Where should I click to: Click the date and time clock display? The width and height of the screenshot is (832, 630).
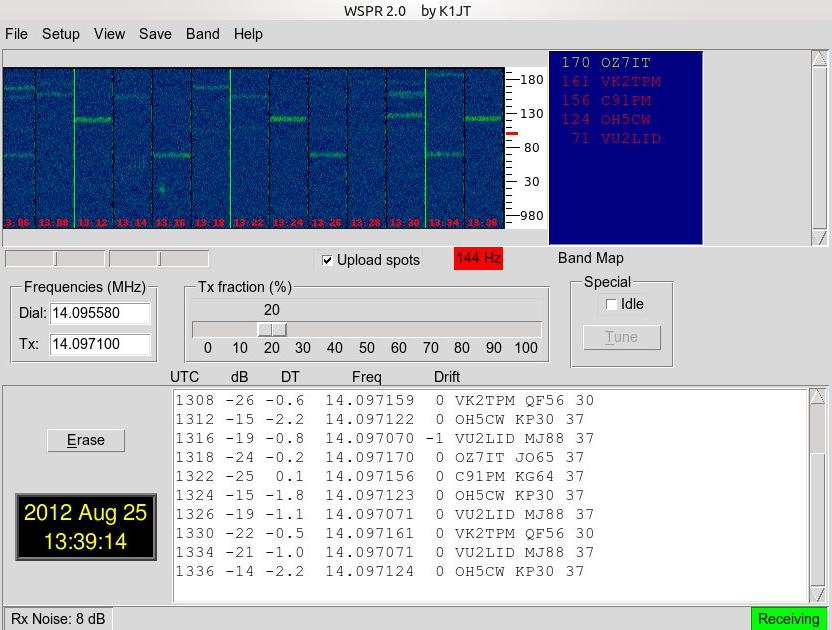coord(85,527)
